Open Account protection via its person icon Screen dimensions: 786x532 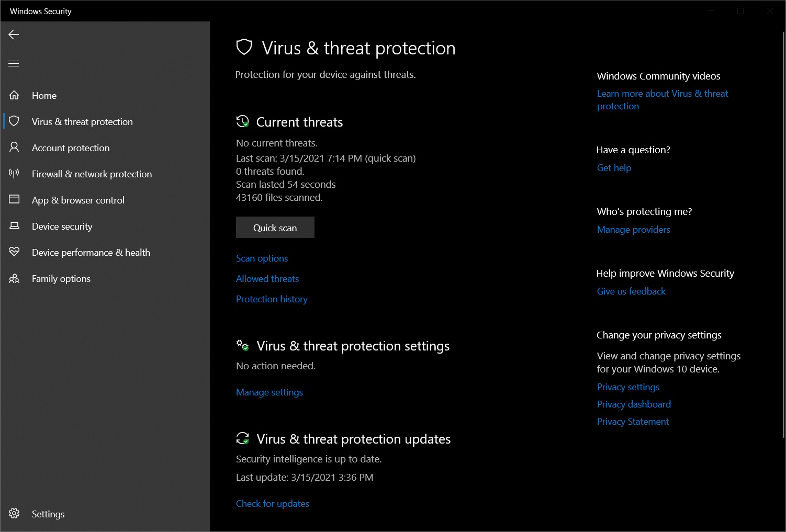(x=14, y=148)
